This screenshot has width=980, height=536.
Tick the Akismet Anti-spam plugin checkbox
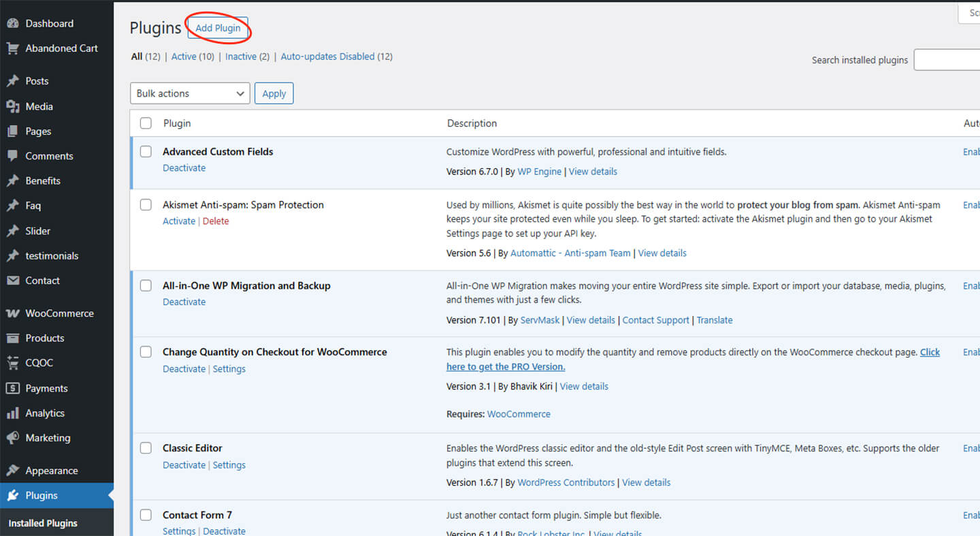(146, 204)
